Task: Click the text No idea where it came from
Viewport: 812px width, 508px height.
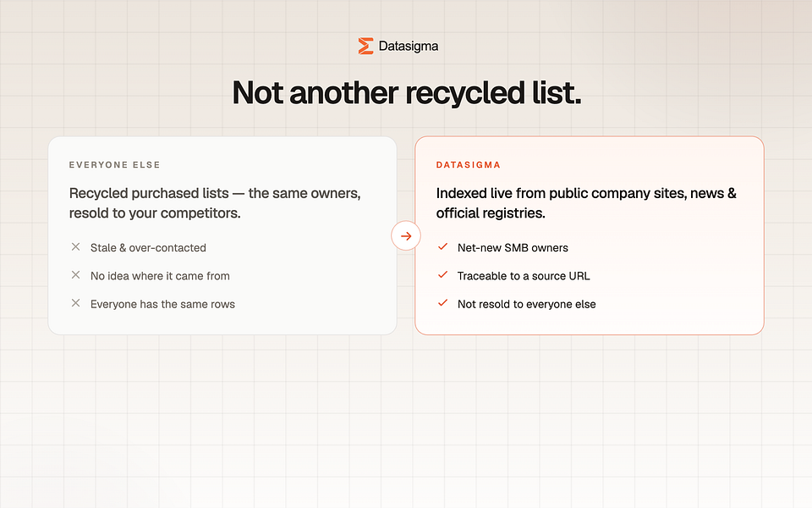Action: [x=160, y=276]
